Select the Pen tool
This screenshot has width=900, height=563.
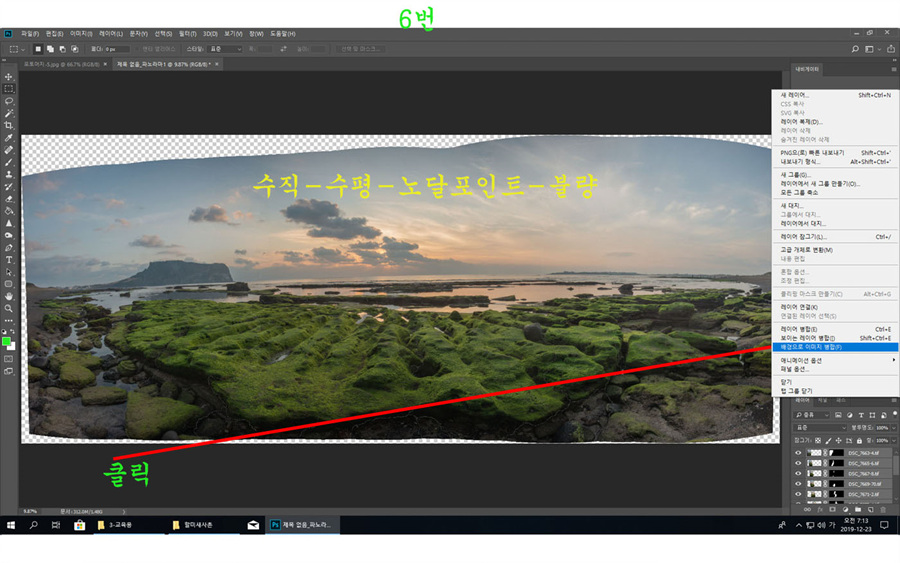coord(9,248)
